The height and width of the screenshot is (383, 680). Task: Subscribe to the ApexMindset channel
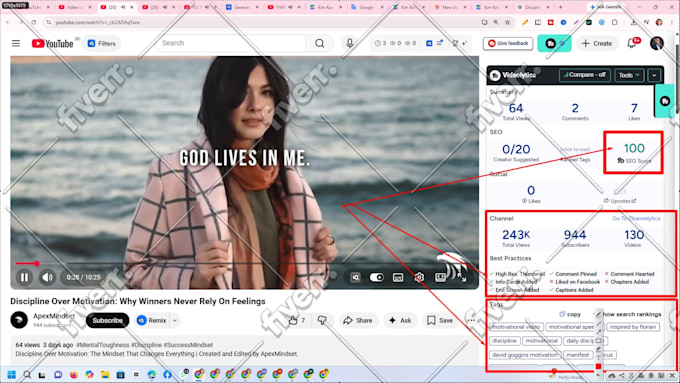point(108,321)
